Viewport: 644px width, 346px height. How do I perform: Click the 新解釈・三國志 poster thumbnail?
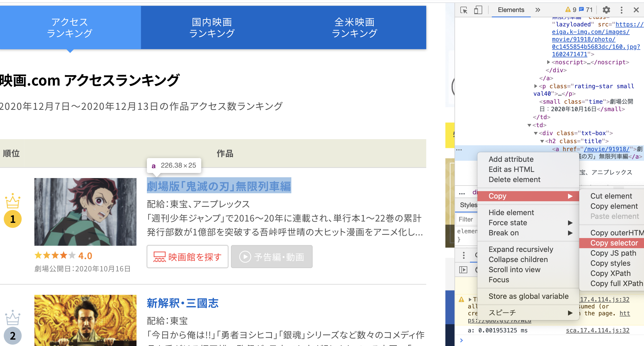(85, 320)
